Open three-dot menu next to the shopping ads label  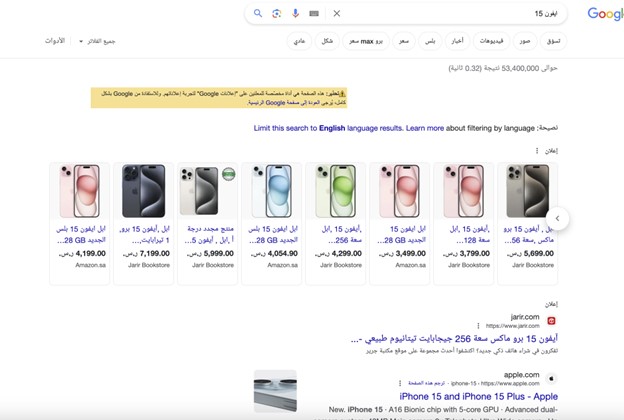pos(537,150)
